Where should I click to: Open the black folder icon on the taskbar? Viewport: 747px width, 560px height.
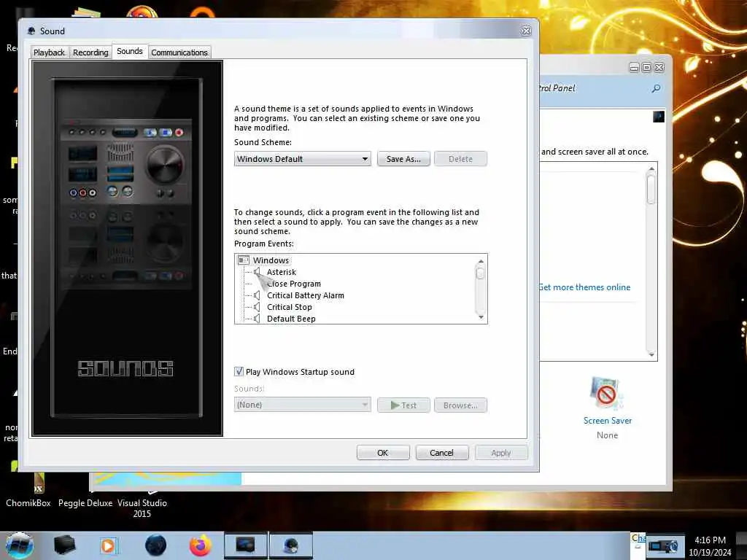64,545
